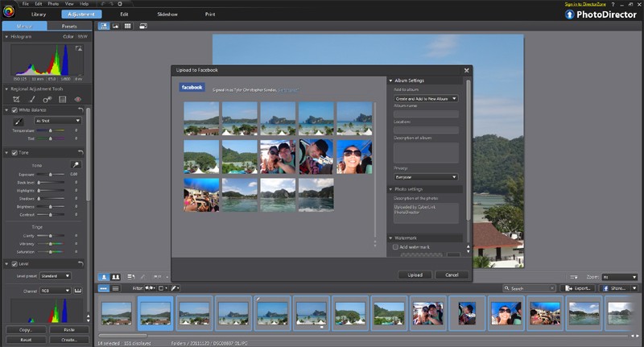Toggle the White Balance checkbox

tap(14, 110)
